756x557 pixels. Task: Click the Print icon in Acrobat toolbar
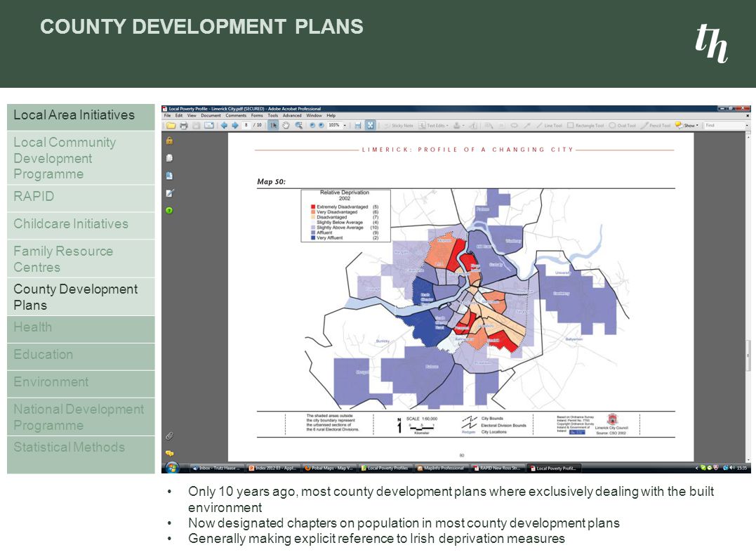coord(184,126)
